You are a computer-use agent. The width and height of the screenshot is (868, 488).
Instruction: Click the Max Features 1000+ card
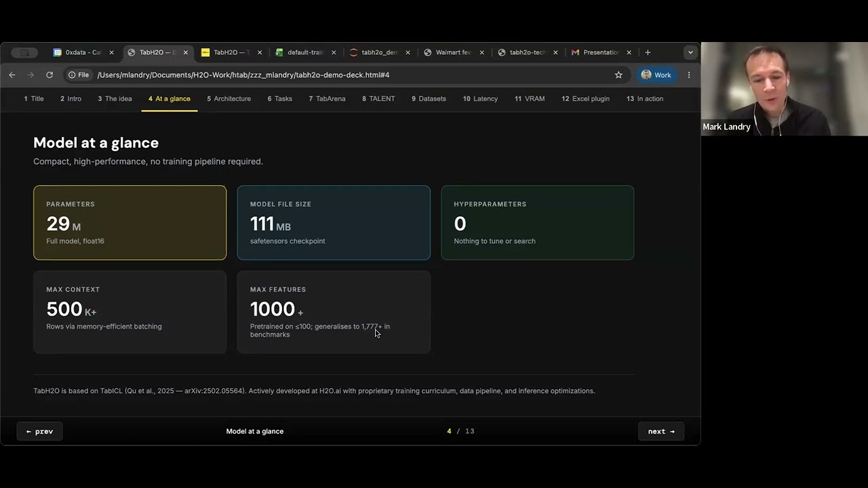pos(334,312)
